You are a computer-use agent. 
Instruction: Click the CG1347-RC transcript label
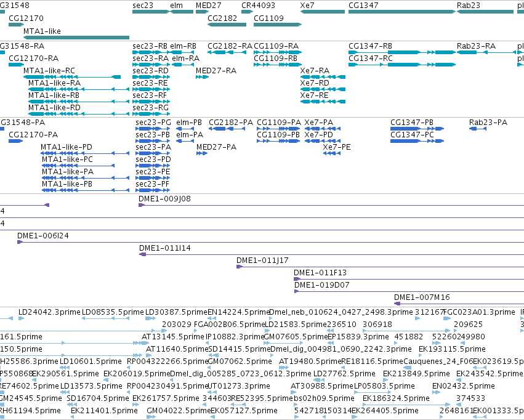(370, 58)
